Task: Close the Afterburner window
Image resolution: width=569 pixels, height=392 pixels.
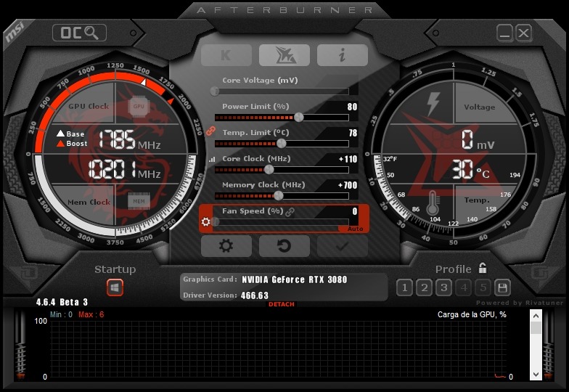Action: click(524, 33)
